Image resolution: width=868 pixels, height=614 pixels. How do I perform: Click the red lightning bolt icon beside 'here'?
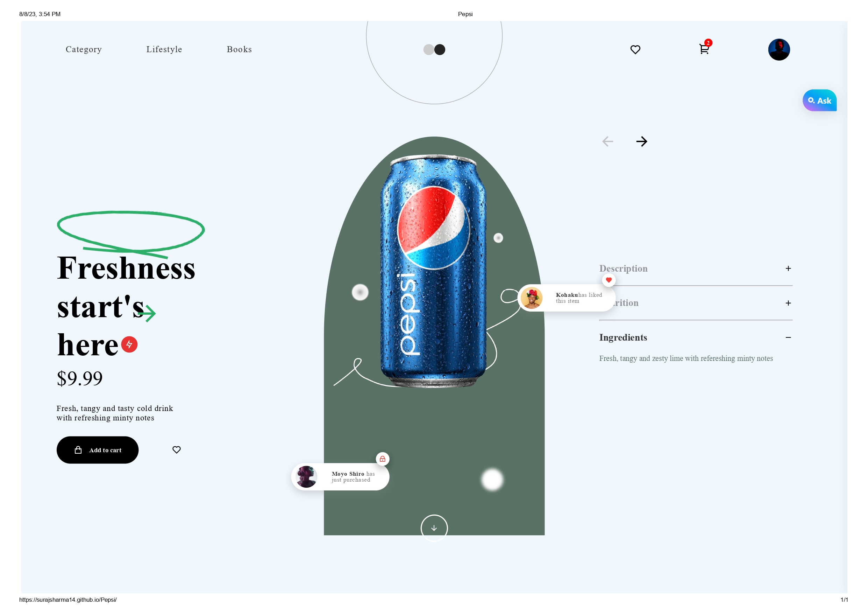click(x=129, y=344)
